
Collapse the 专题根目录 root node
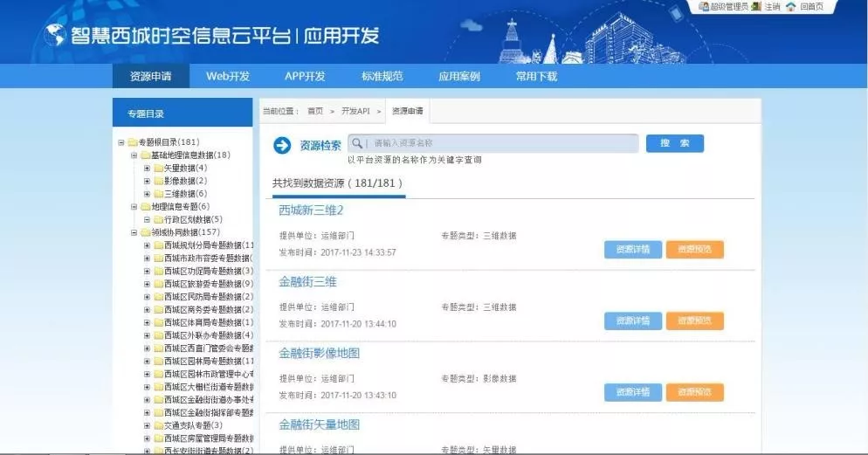coord(121,142)
